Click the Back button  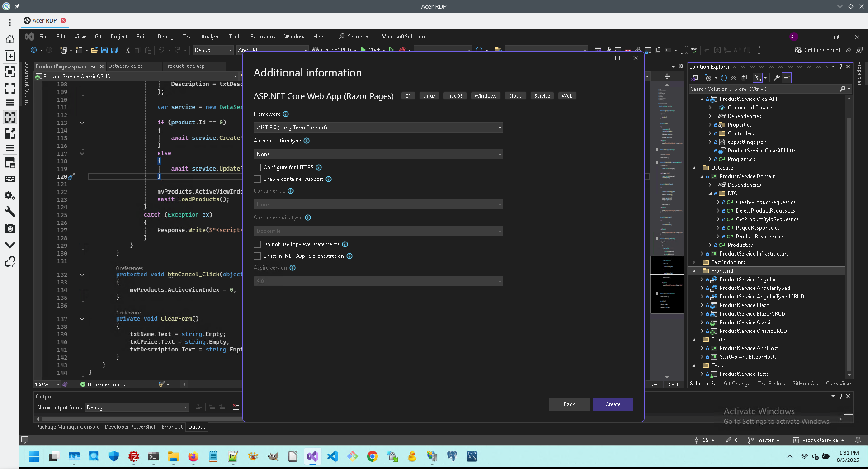coord(569,404)
